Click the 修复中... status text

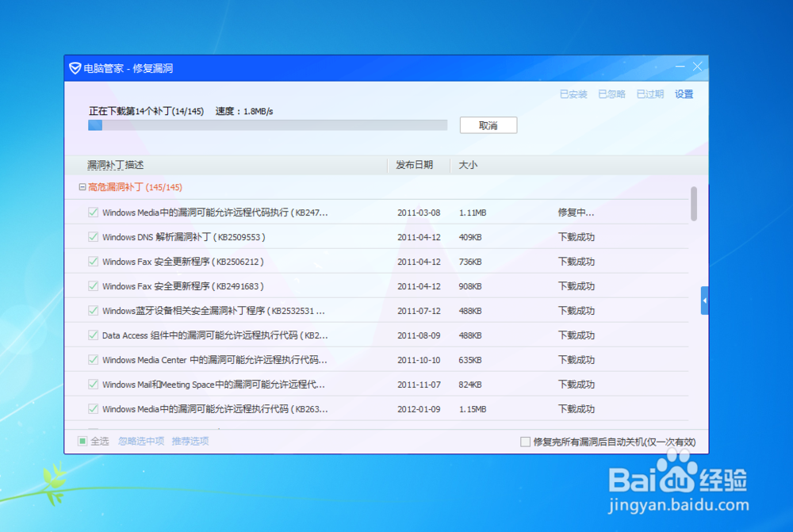(576, 212)
